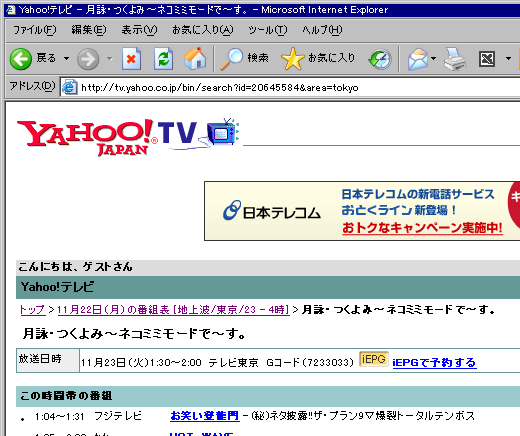
Task: Click the Gコード(7233033) text
Action: [310, 362]
